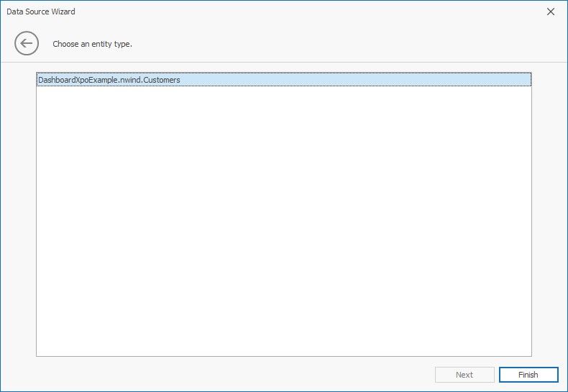Dismiss the wizard with the X icon
The image size is (568, 392).
point(551,12)
